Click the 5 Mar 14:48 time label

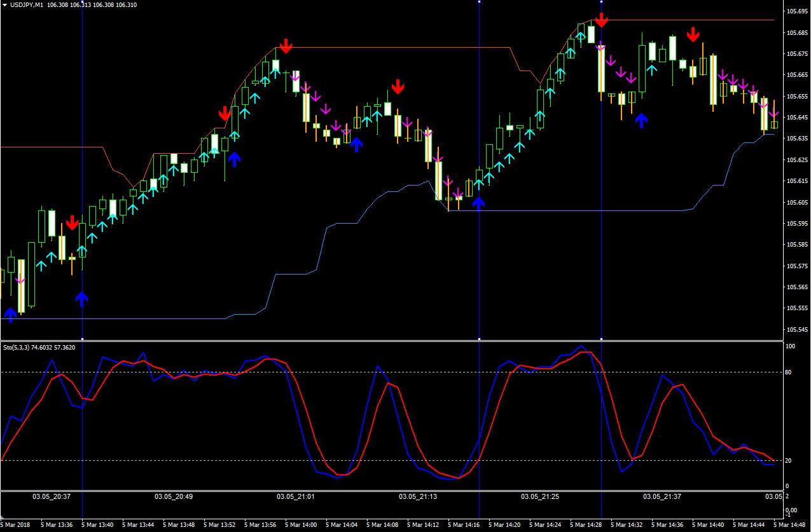790,525
